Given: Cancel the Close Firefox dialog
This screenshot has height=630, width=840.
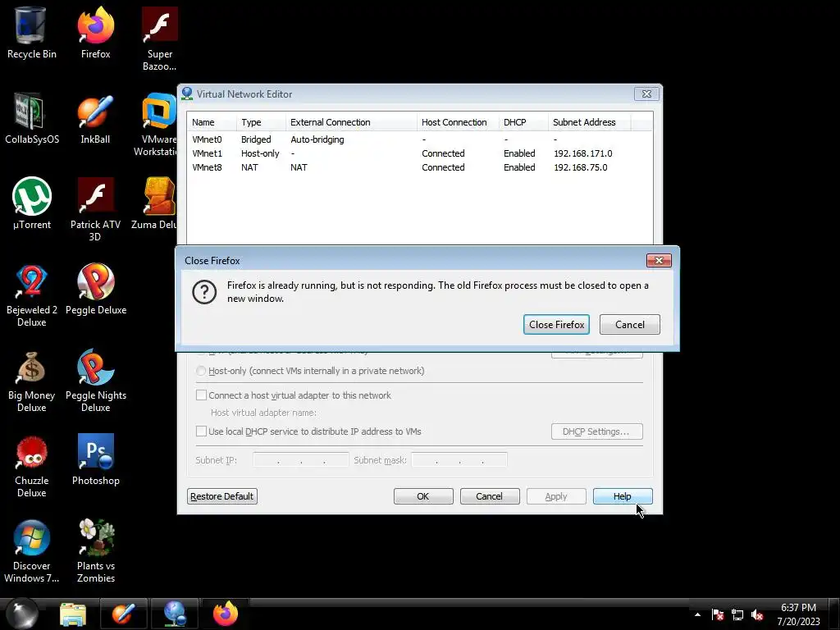Looking at the screenshot, I should click(x=629, y=325).
